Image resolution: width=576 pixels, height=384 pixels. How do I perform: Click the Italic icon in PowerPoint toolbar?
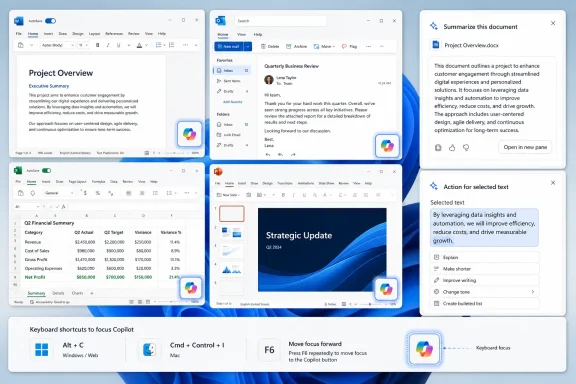point(293,195)
